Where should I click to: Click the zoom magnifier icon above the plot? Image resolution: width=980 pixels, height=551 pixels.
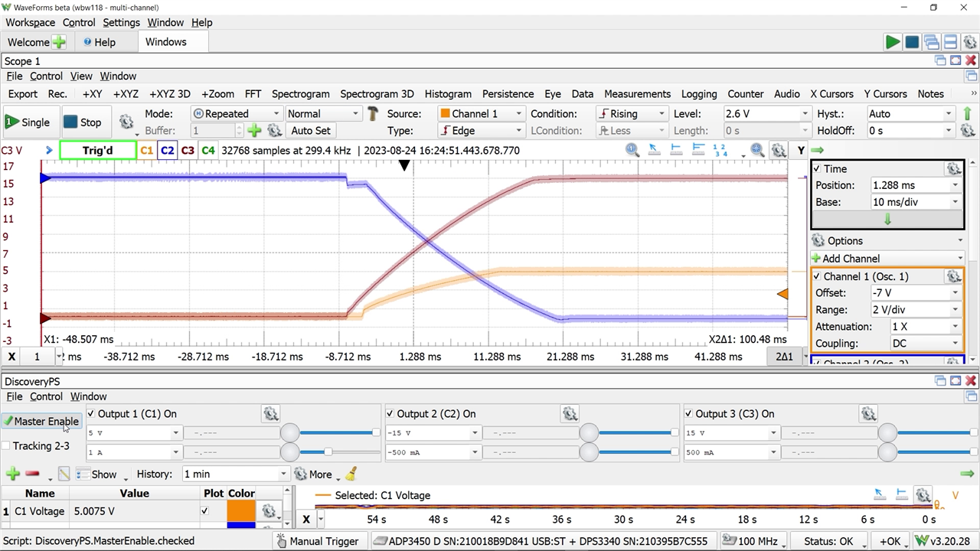point(632,150)
